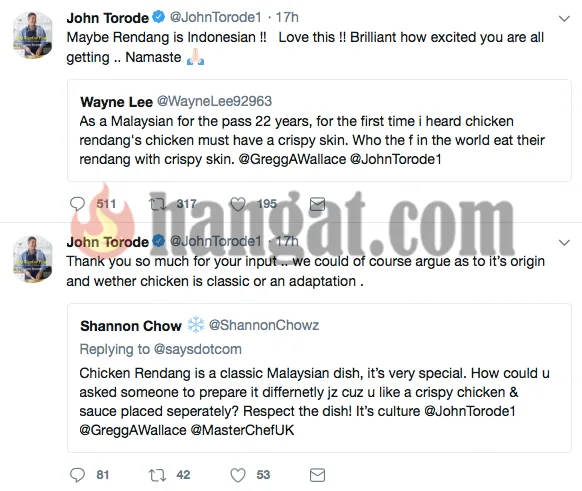Like the tweet with 195 likes

point(238,204)
